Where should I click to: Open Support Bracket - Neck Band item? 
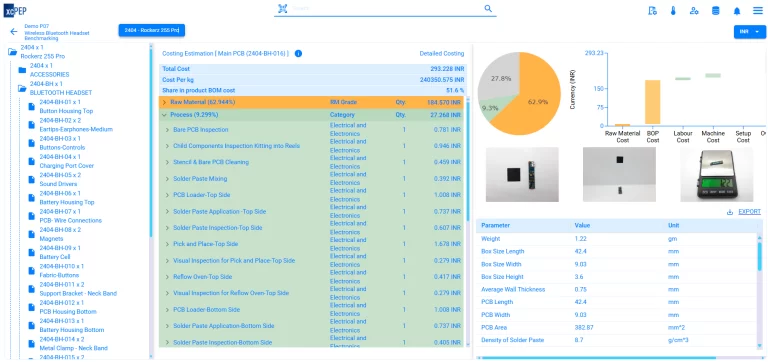(x=78, y=289)
